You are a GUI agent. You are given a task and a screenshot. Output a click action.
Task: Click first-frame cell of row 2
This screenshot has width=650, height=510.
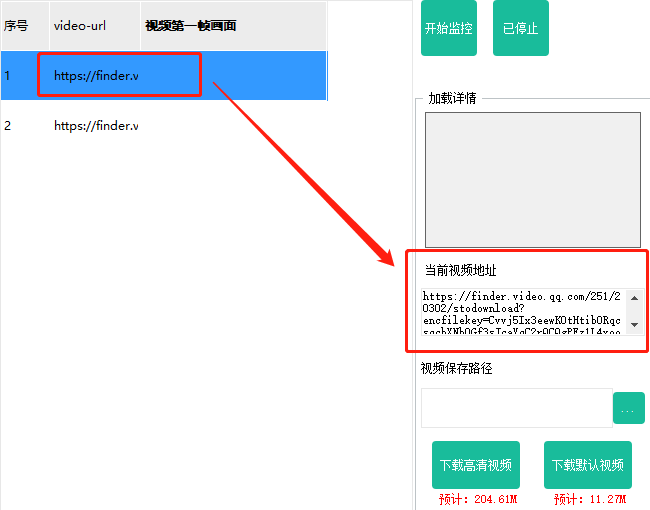click(x=234, y=126)
